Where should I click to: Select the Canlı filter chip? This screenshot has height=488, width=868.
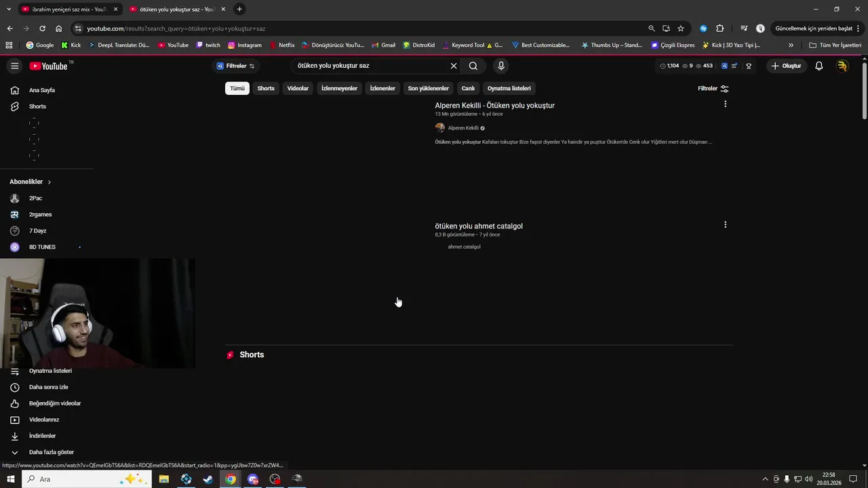(468, 88)
